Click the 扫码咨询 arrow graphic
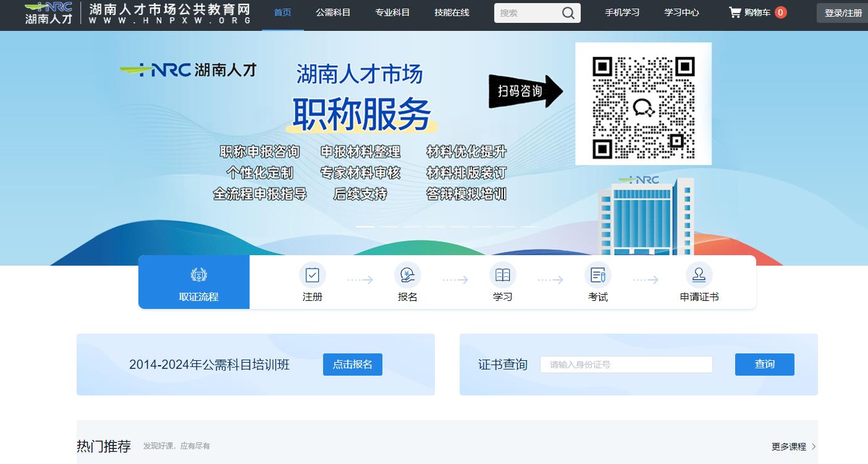Image resolution: width=868 pixels, height=464 pixels. [526, 91]
